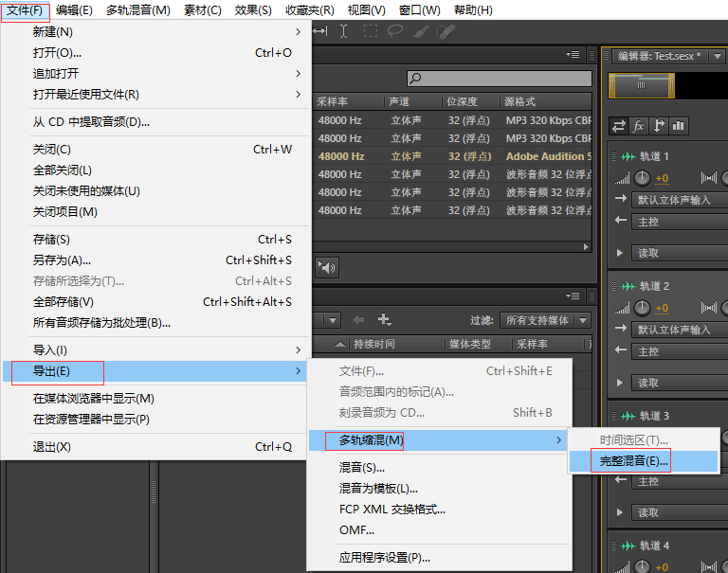This screenshot has height=573, width=728.
Task: Click 混音(S)... in the export submenu
Action: point(362,468)
